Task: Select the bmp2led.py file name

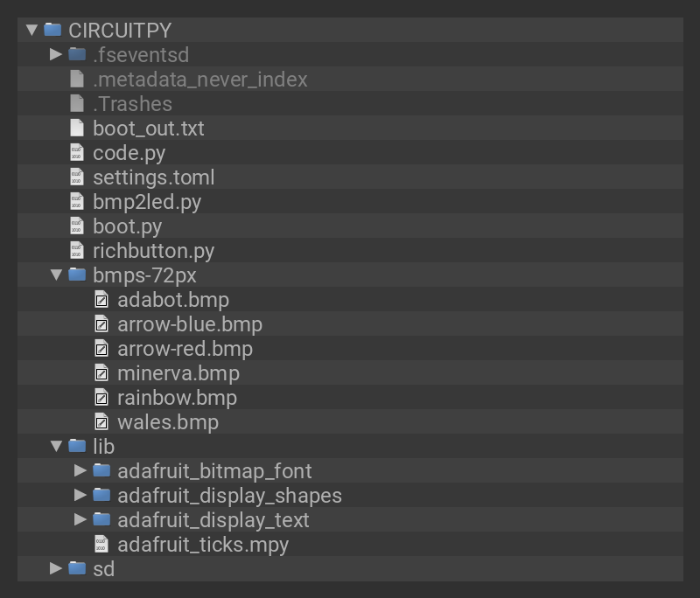Action: (x=147, y=202)
